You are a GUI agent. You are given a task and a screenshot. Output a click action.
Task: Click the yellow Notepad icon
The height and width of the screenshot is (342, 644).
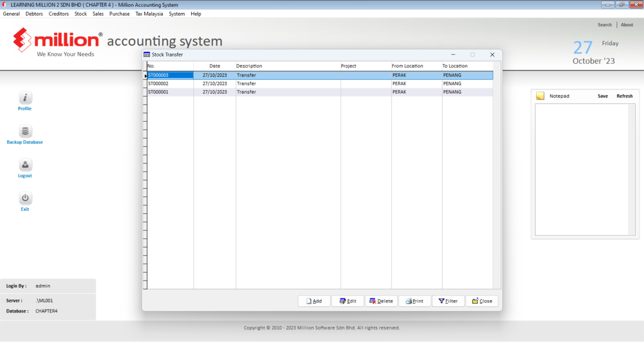coord(540,96)
